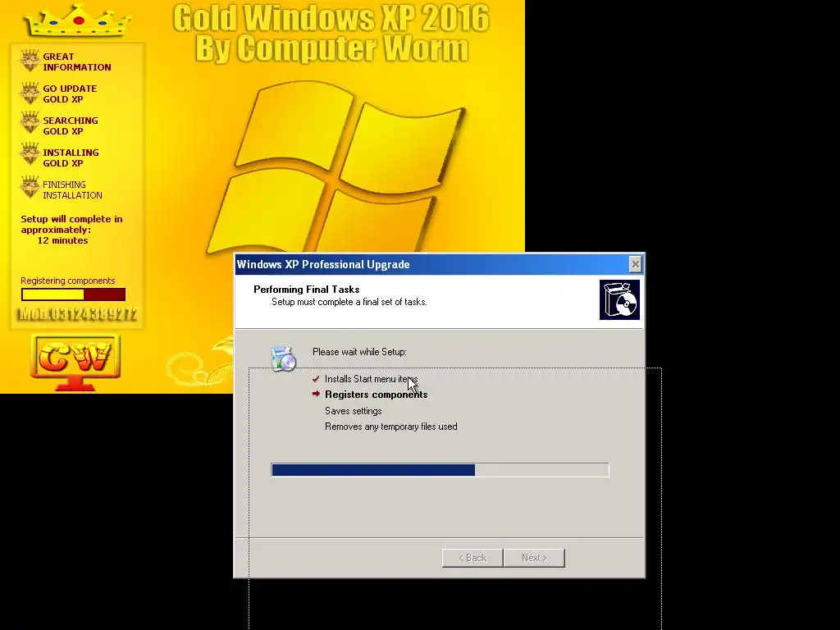Select the SEARCHING GOLD XP step

71,126
